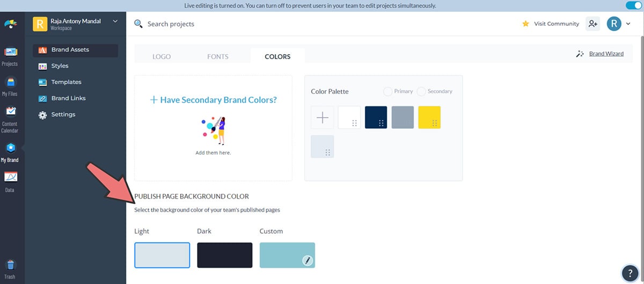The height and width of the screenshot is (284, 644).
Task: Click the pencil edit icon on Custom color
Action: tap(307, 260)
